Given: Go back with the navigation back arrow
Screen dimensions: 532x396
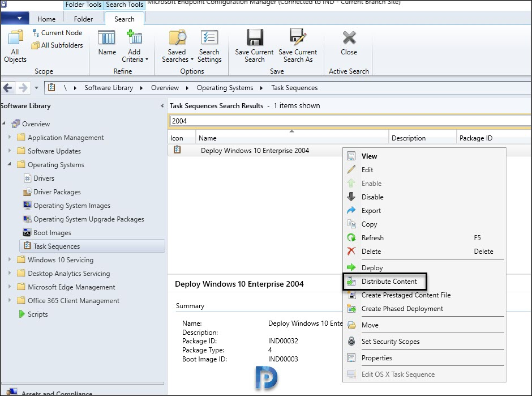Looking at the screenshot, I should 8,88.
